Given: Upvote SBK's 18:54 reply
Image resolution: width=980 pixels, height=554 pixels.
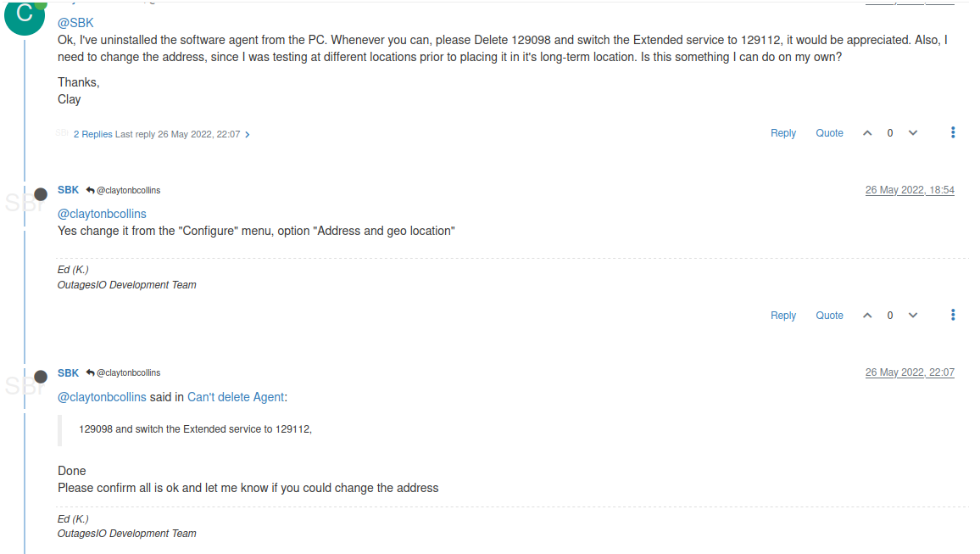Looking at the screenshot, I should tap(867, 316).
